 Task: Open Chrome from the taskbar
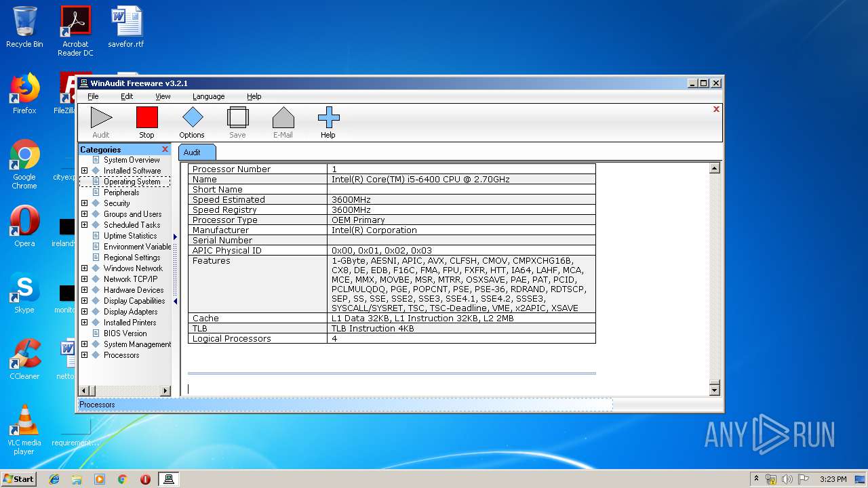pos(122,479)
